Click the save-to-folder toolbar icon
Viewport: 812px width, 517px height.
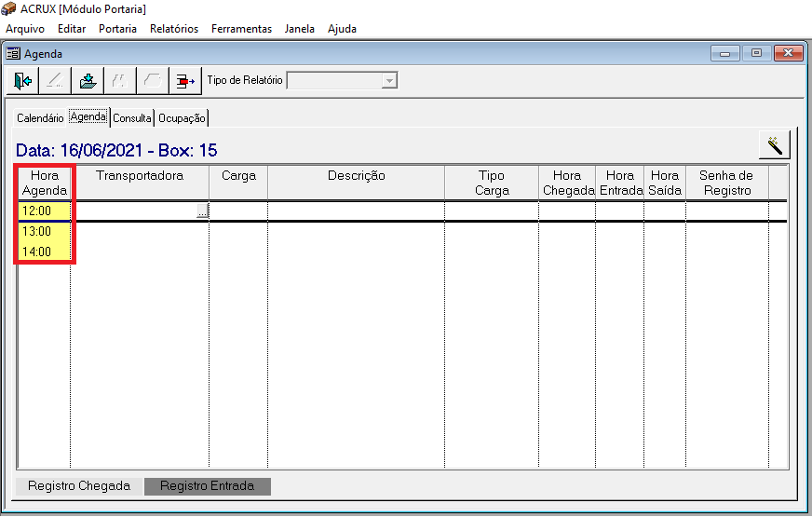click(88, 81)
